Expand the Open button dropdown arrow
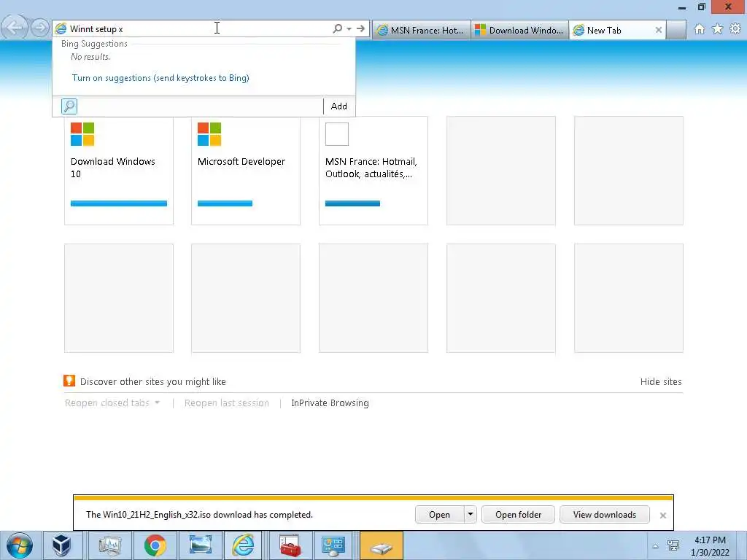 click(x=471, y=515)
